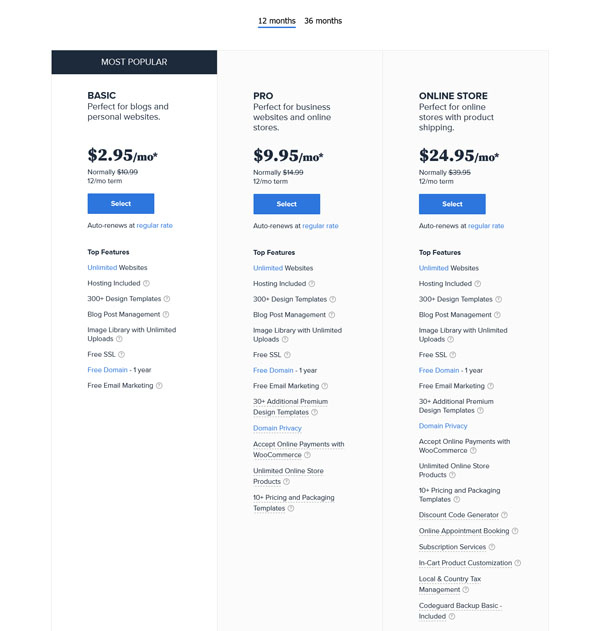This screenshot has height=631, width=600.
Task: Click Select button for Basic plan
Action: [x=121, y=204]
